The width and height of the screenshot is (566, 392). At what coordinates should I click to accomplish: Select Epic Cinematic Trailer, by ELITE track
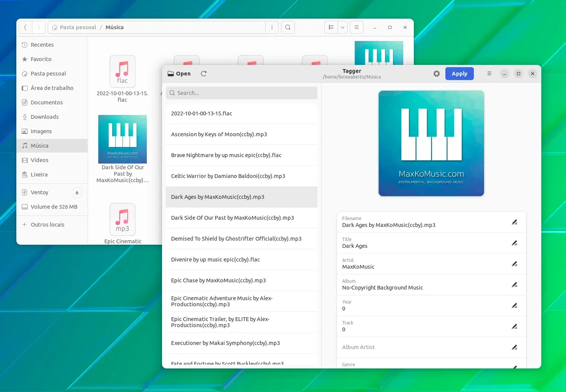[x=242, y=322]
